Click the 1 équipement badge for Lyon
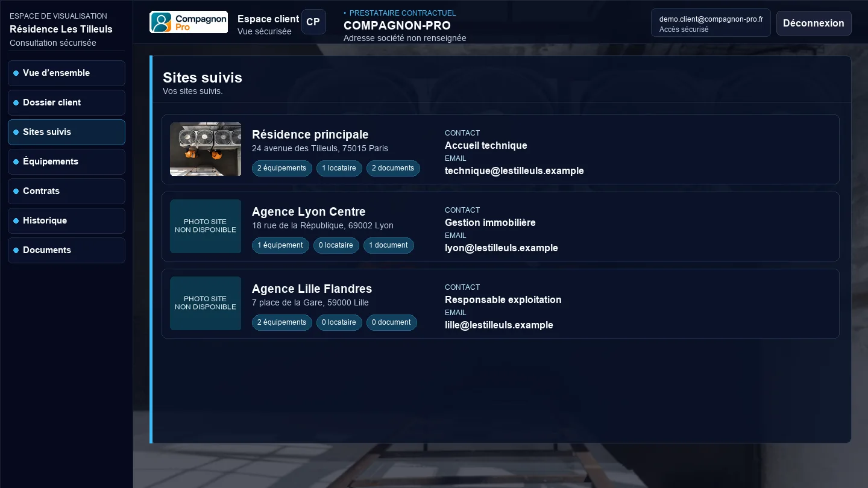This screenshot has width=868, height=488. [x=280, y=245]
